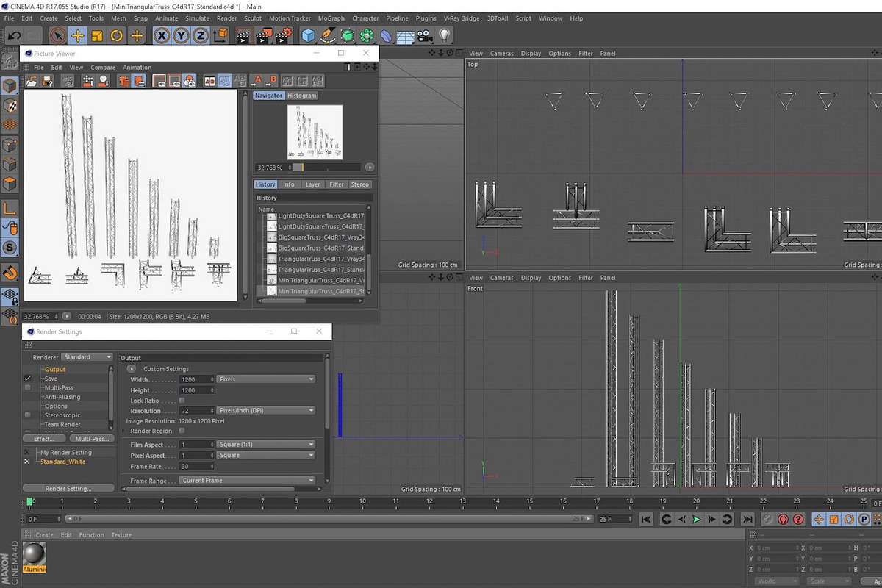
Task: Enable the Stereoscopic checkbox
Action: tap(28, 415)
